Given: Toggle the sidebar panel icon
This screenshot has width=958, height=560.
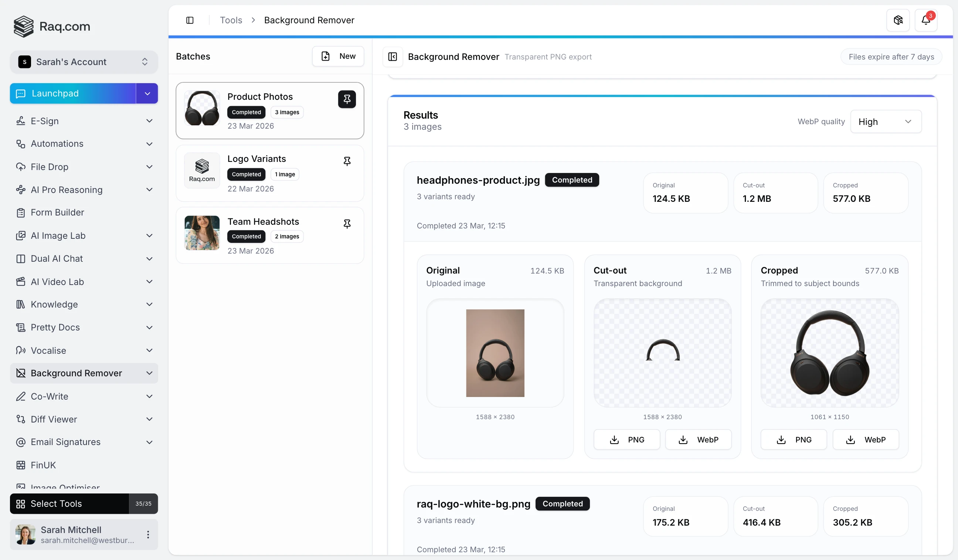Looking at the screenshot, I should [190, 20].
